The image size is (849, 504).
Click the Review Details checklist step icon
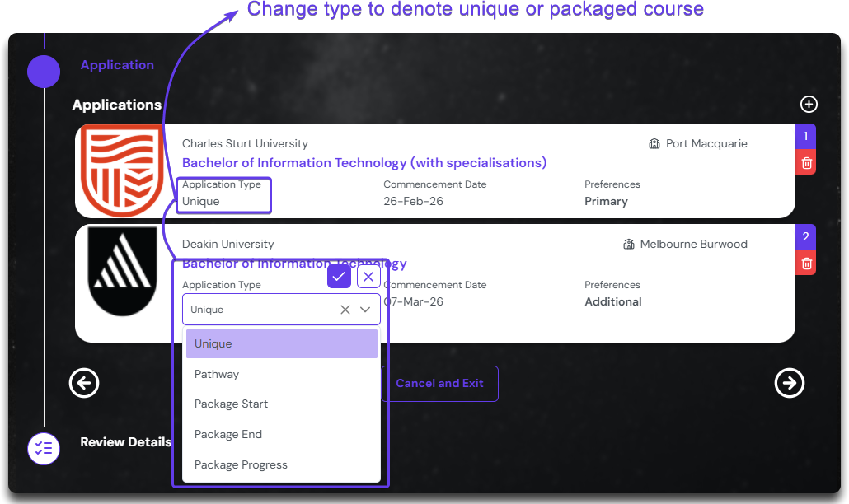[x=44, y=449]
